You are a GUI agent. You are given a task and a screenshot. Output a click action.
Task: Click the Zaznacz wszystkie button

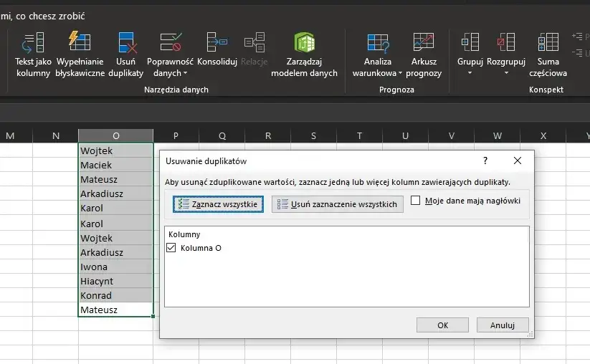218,204
